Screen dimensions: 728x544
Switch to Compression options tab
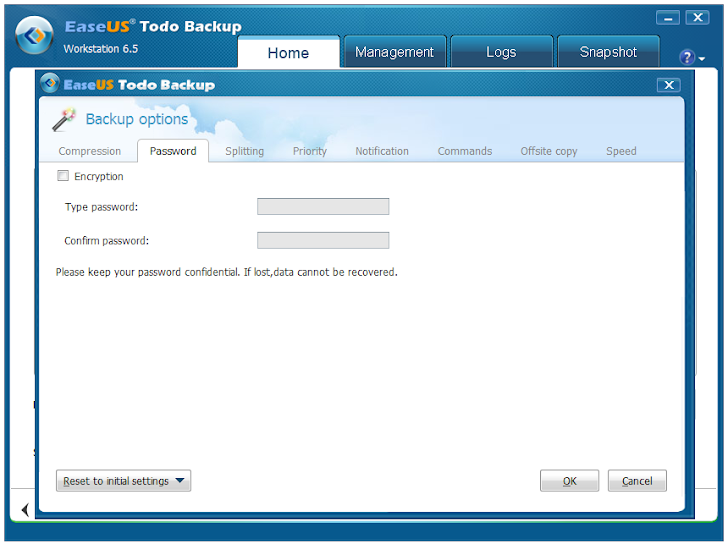pyautogui.click(x=90, y=151)
